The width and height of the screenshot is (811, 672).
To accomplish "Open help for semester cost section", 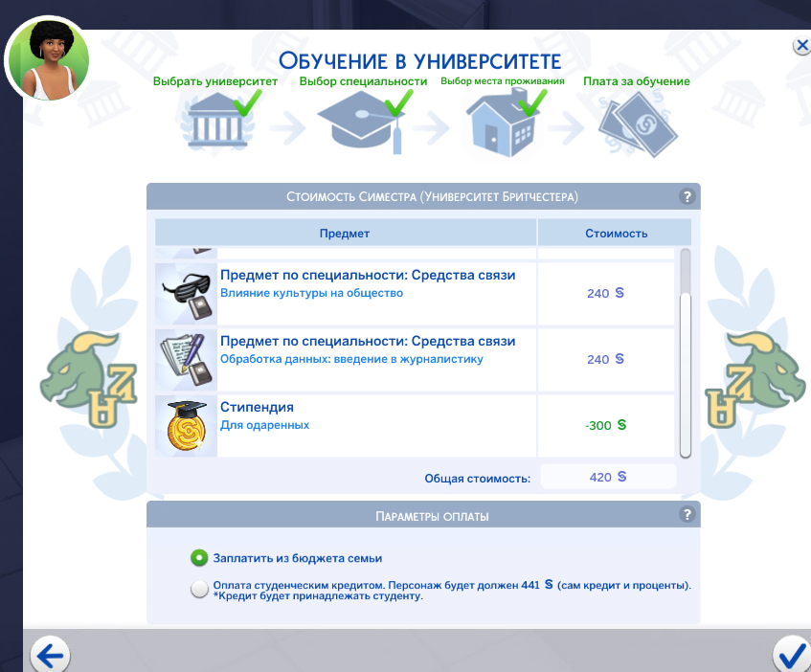I will [687, 196].
